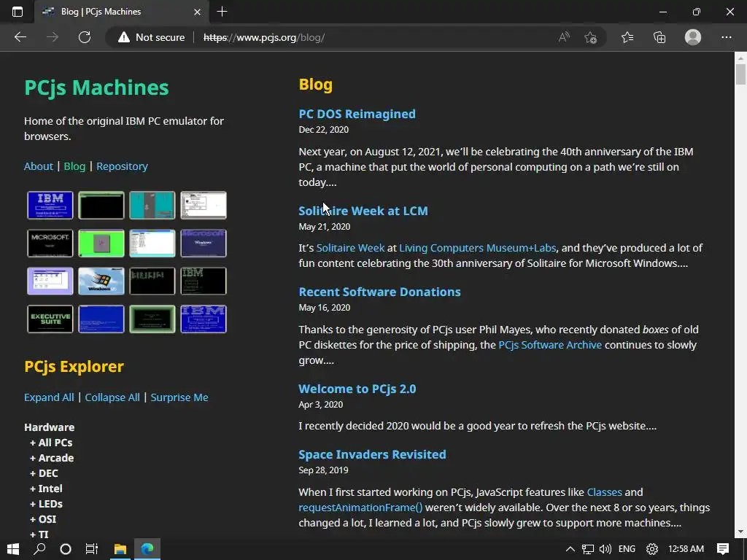
Task: Expand the OSI tree node
Action: pyautogui.click(x=43, y=518)
